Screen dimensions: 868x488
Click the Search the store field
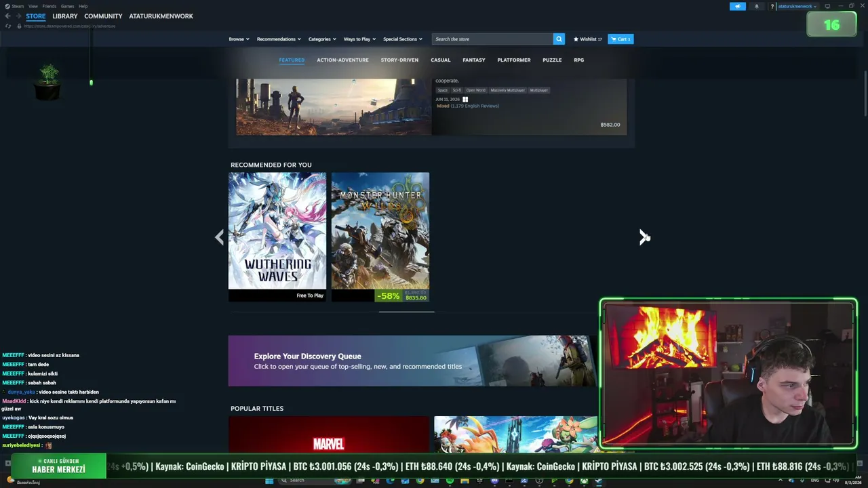click(x=492, y=39)
